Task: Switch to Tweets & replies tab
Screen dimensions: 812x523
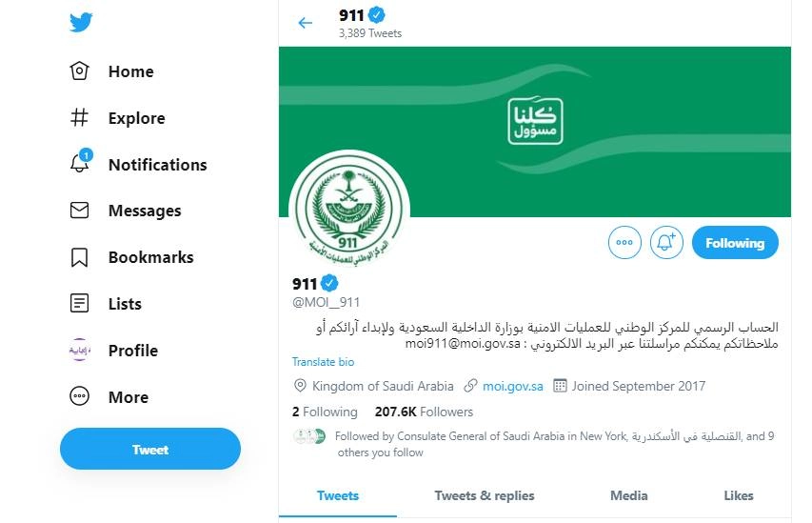Action: coord(484,495)
